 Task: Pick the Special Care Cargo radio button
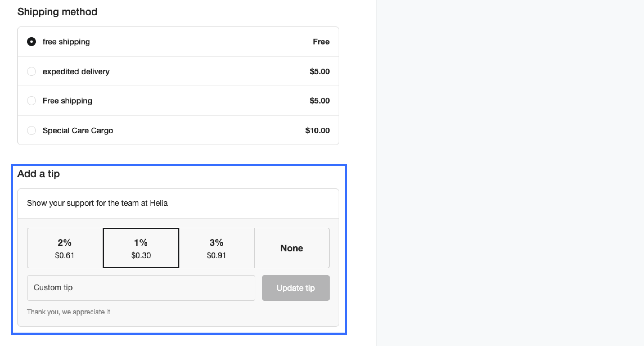31,130
